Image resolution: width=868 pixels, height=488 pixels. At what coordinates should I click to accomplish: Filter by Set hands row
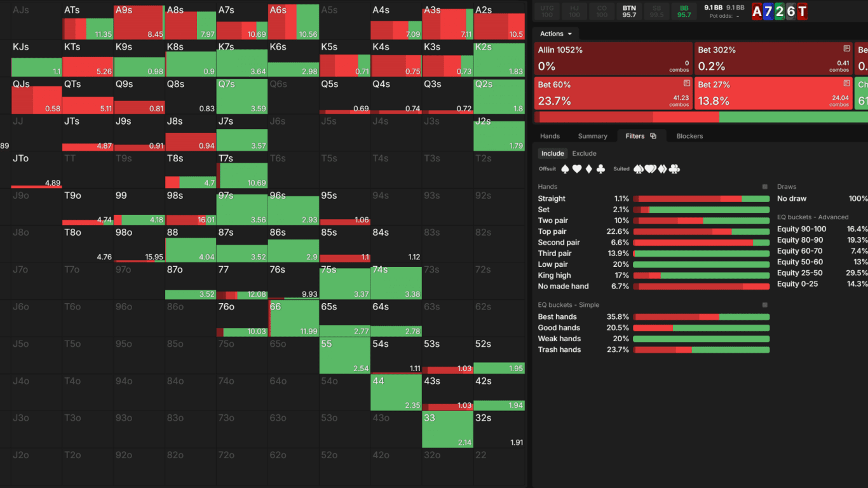pos(653,210)
